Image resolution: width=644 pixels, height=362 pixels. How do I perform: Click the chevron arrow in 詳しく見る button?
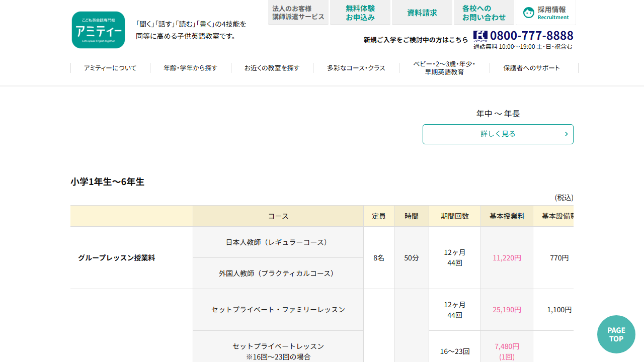point(566,134)
